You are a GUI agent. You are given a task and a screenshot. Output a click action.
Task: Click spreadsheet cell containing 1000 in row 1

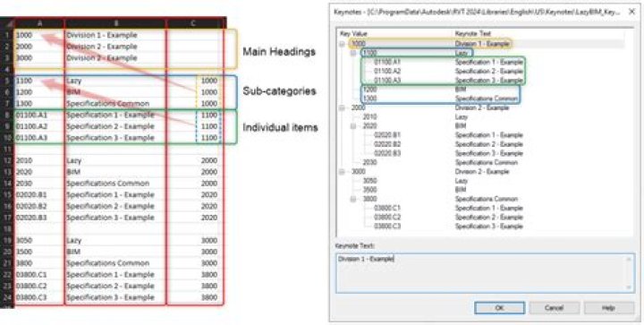(x=39, y=35)
